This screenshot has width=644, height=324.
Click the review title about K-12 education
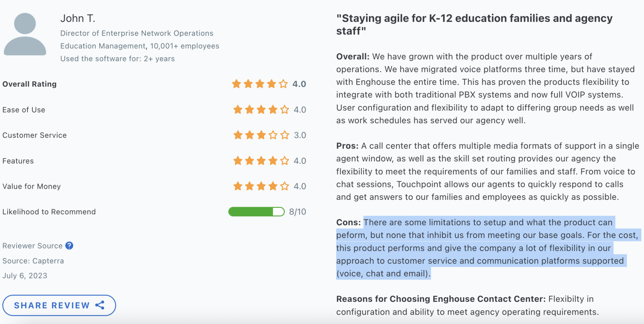[x=474, y=25]
